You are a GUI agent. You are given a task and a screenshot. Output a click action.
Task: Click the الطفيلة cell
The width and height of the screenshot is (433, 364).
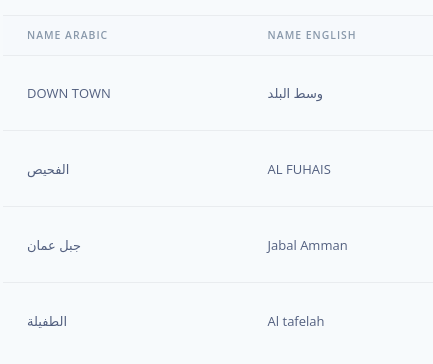47,322
